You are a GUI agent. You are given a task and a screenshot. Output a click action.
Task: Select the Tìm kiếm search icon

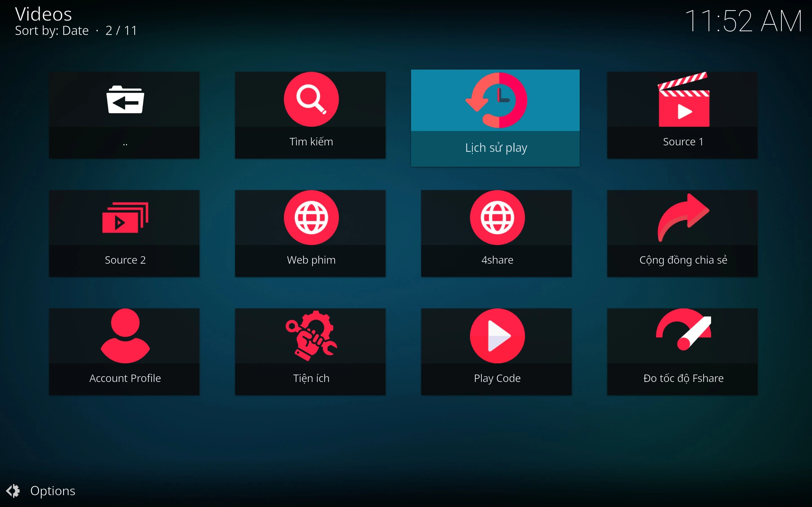pos(310,99)
